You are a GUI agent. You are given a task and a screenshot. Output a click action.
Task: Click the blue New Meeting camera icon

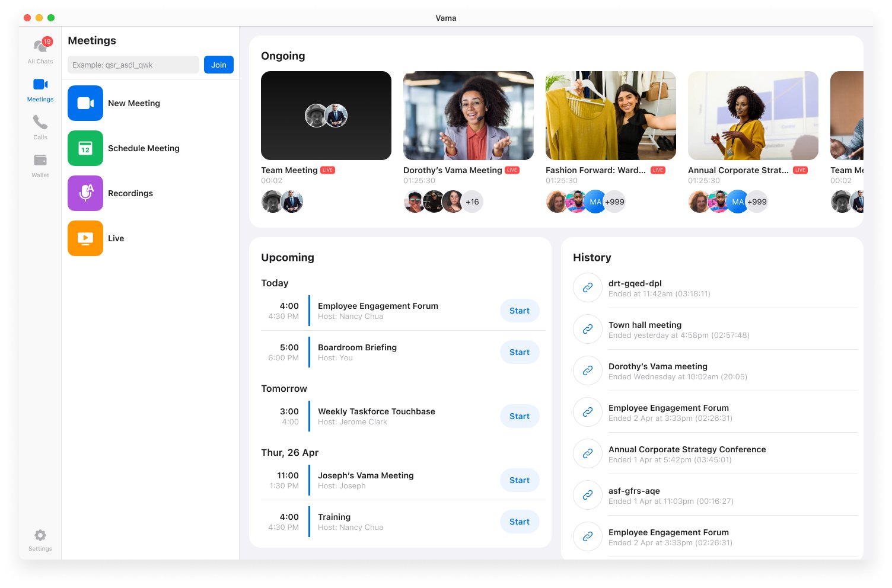pos(85,103)
